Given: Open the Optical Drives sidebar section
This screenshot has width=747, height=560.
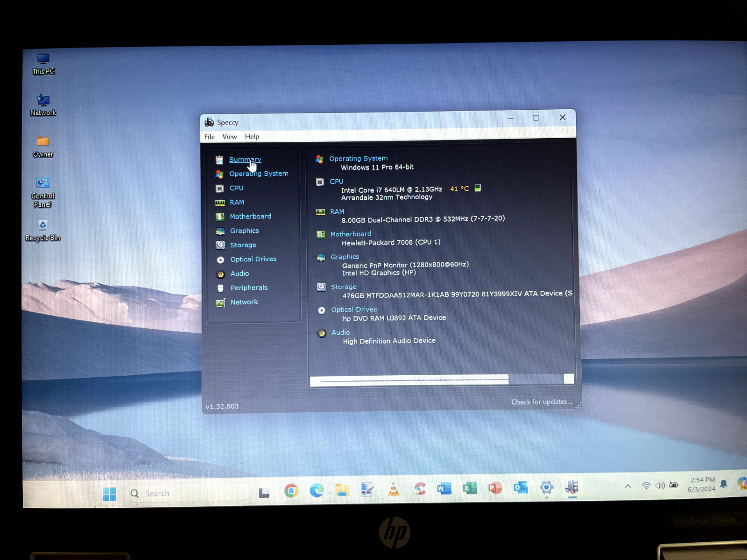Looking at the screenshot, I should 253,259.
